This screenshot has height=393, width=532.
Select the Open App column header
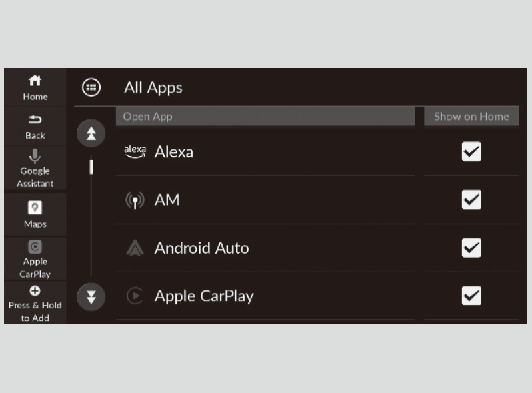pyautogui.click(x=265, y=117)
